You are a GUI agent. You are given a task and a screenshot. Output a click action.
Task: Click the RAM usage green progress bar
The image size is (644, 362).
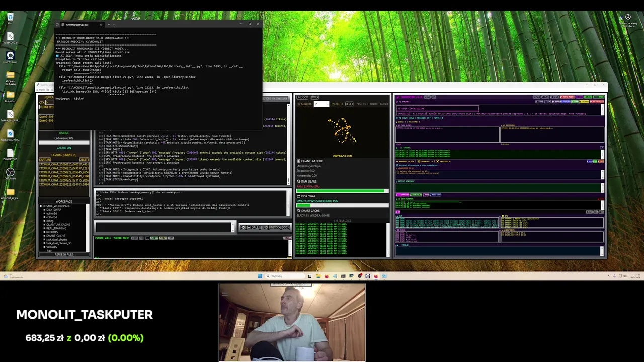343,191
